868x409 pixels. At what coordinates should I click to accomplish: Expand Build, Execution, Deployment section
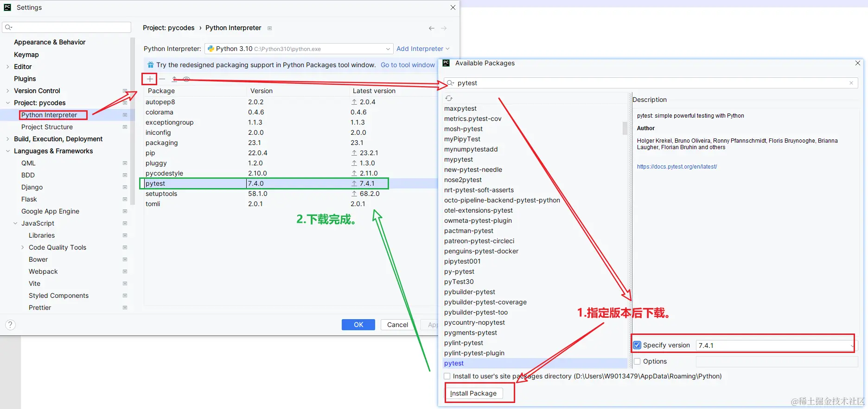coord(8,139)
